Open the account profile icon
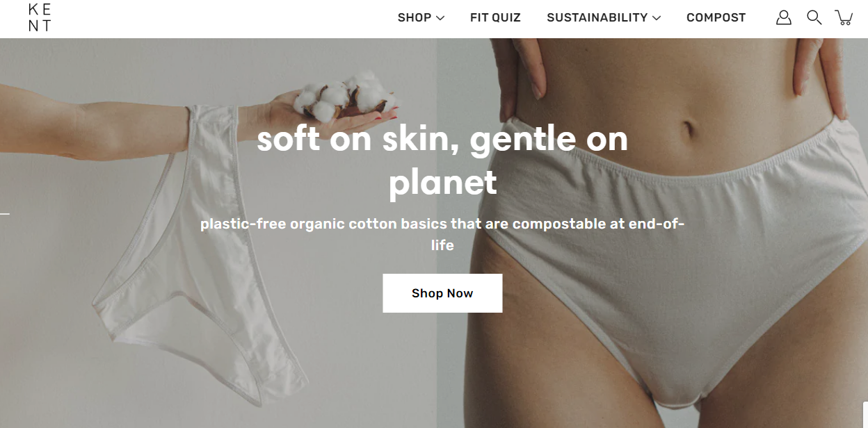This screenshot has width=868, height=428. (x=784, y=17)
